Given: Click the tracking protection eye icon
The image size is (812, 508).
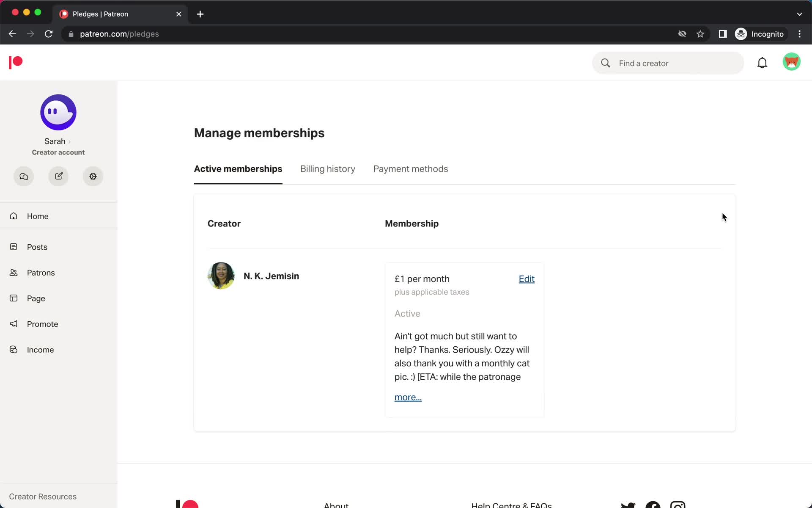Looking at the screenshot, I should pos(682,34).
